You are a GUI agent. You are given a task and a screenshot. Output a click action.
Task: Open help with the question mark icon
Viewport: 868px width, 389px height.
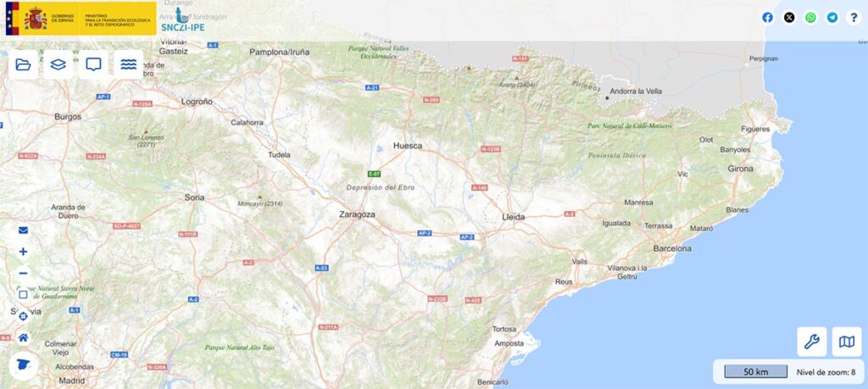pos(854,17)
